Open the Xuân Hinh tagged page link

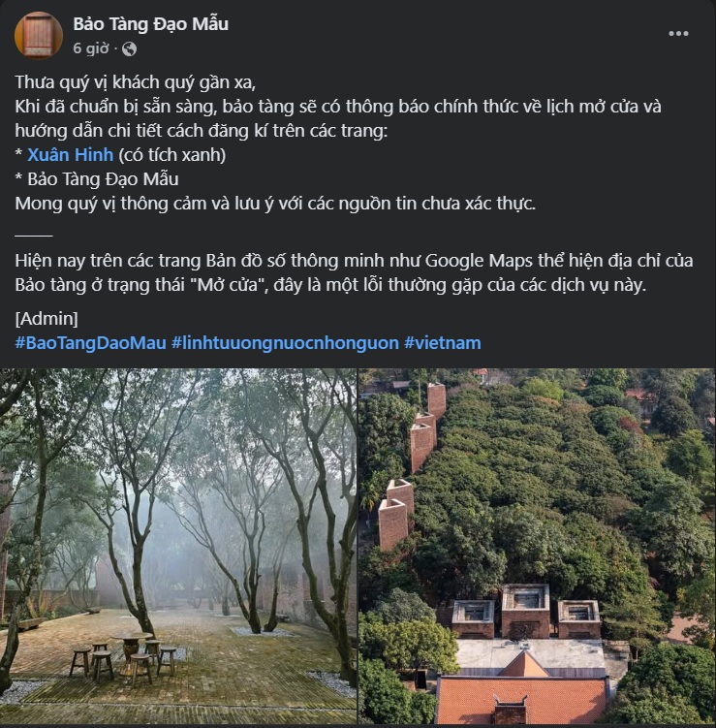71,154
